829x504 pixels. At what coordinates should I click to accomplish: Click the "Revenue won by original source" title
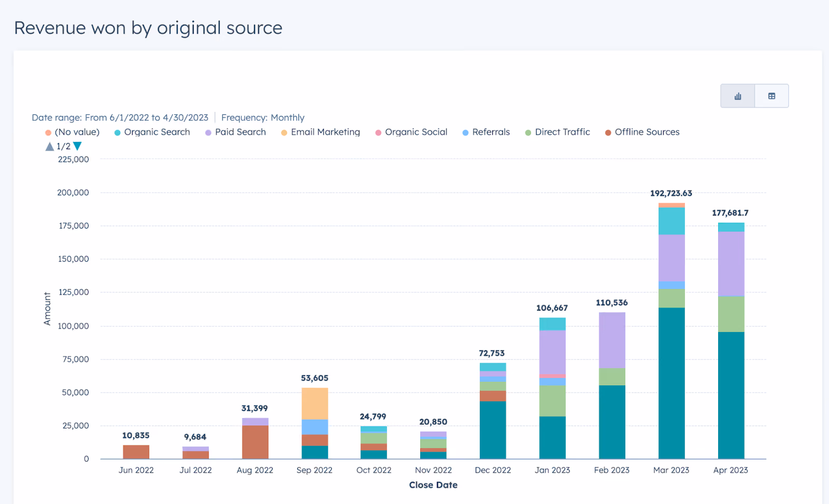click(x=148, y=28)
